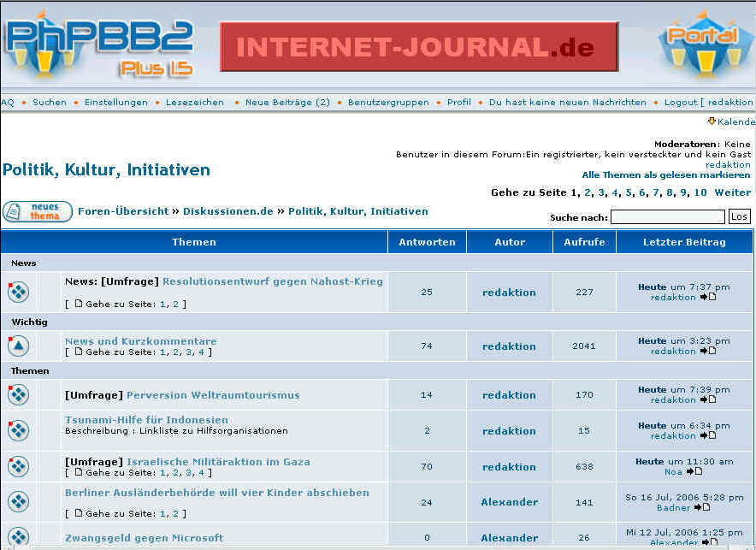Click topic status icon for Berliner Ausländerbehörde

[18, 502]
